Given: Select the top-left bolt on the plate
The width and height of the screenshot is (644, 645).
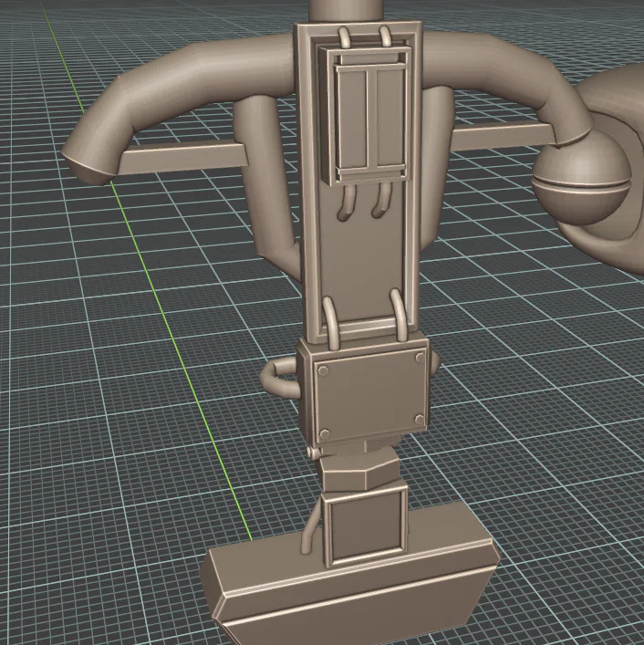Looking at the screenshot, I should (x=323, y=370).
